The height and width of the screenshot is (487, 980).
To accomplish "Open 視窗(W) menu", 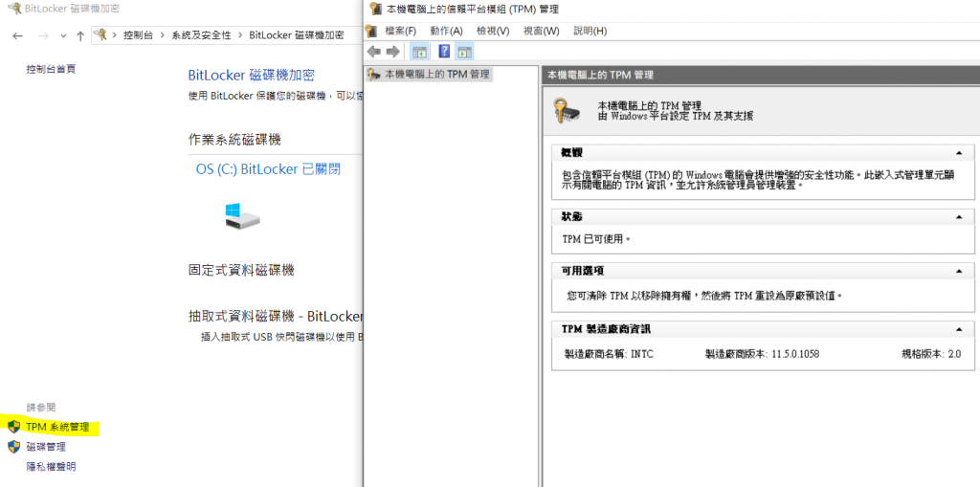I will tap(542, 31).
